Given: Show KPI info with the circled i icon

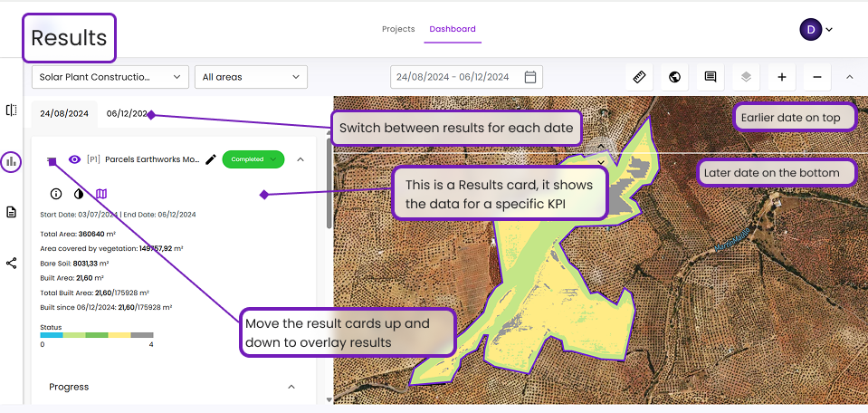Looking at the screenshot, I should click(x=56, y=194).
